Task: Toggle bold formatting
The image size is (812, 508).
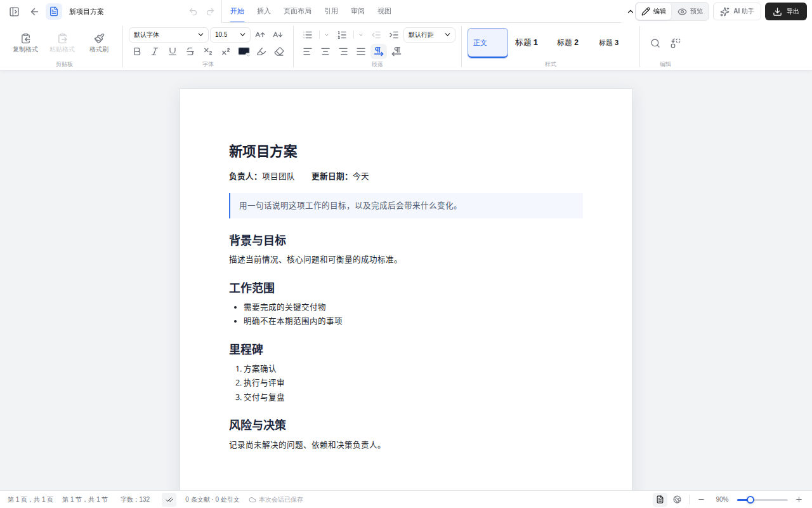Action: click(x=137, y=52)
